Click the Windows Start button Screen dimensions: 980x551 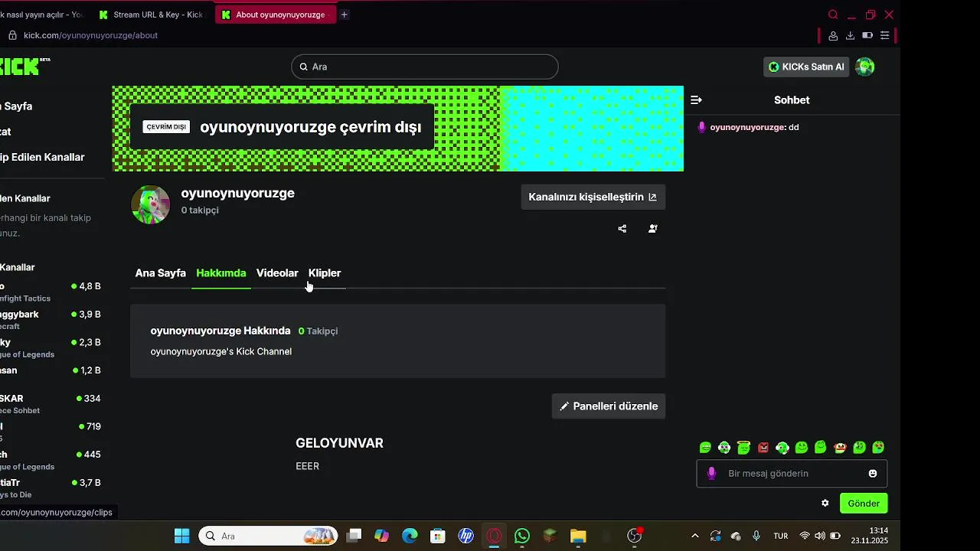(x=181, y=536)
